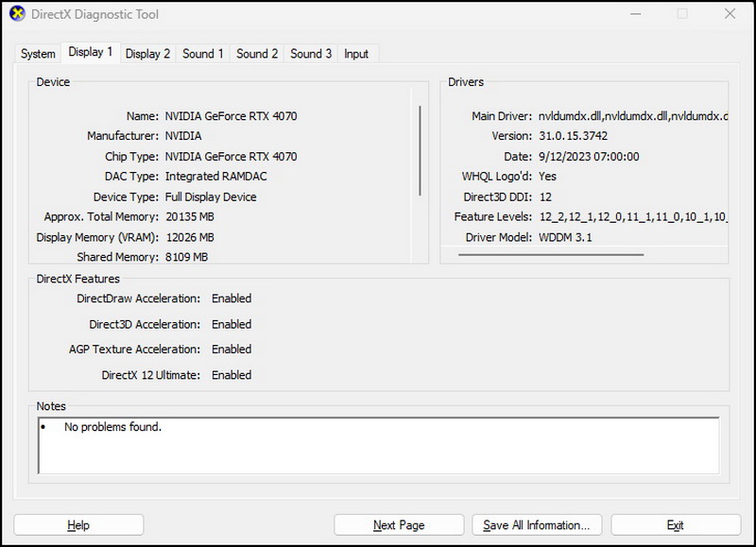
Task: Click the Help button
Action: [79, 525]
